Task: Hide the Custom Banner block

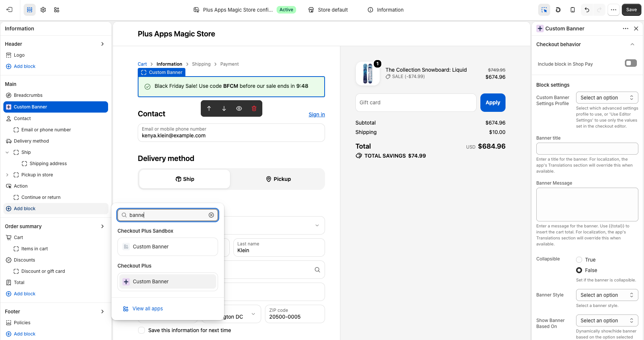Action: [x=239, y=108]
